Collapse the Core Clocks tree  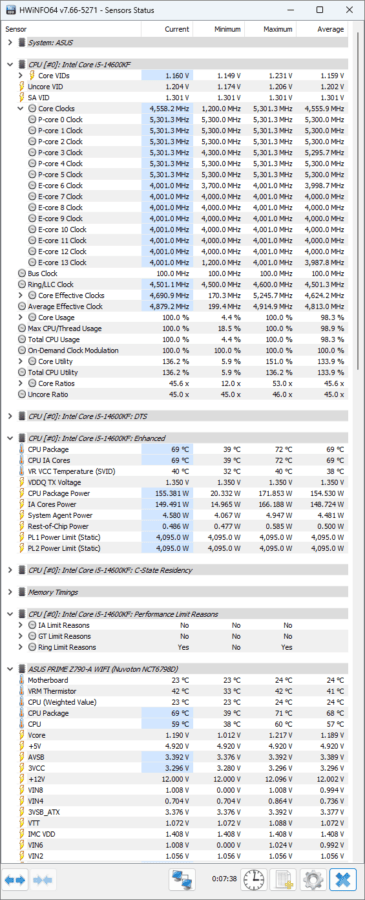[x=21, y=108]
